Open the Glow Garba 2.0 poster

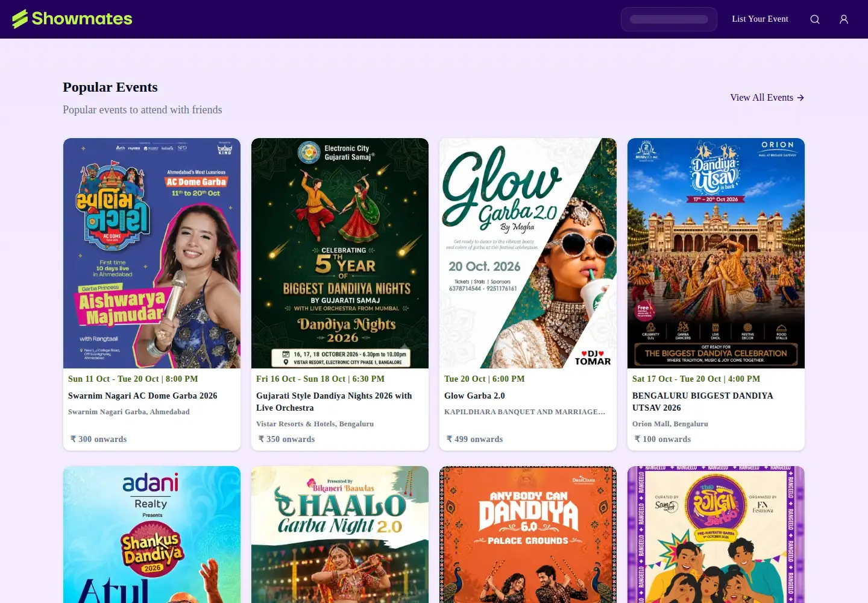(x=528, y=253)
